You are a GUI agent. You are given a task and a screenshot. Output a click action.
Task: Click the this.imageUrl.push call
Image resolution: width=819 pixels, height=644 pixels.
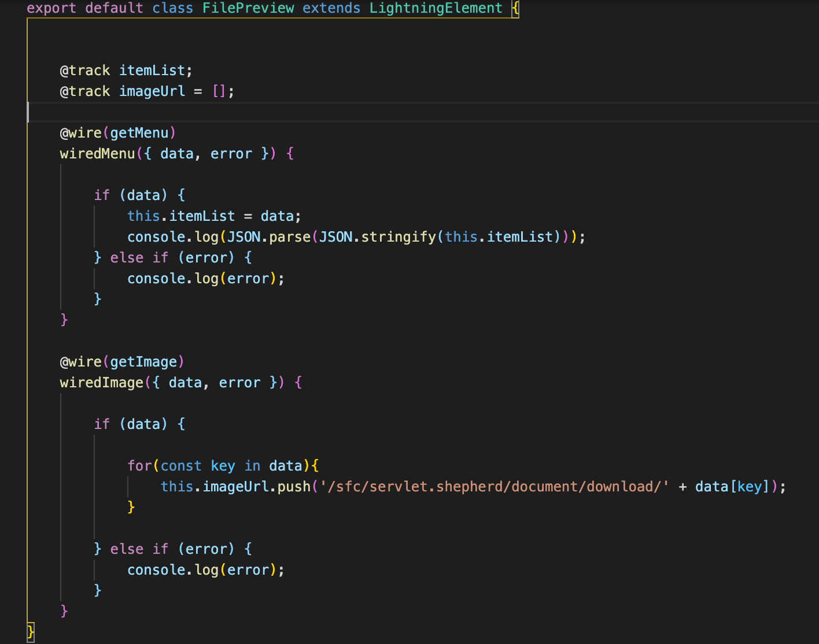[x=236, y=486]
